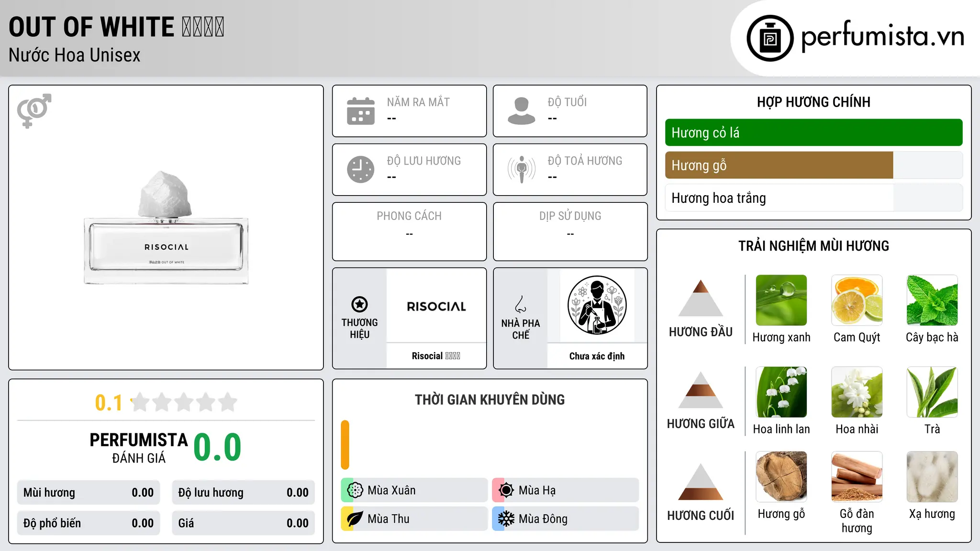Screen dimensions: 980x551
Task: Open the Hương xanh note image
Action: coord(781,300)
